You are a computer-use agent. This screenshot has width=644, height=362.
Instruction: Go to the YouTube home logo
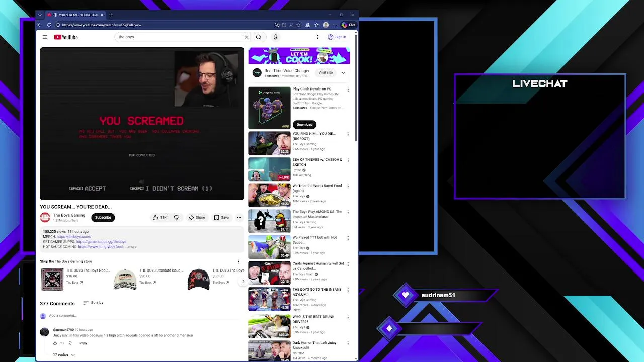click(x=66, y=37)
